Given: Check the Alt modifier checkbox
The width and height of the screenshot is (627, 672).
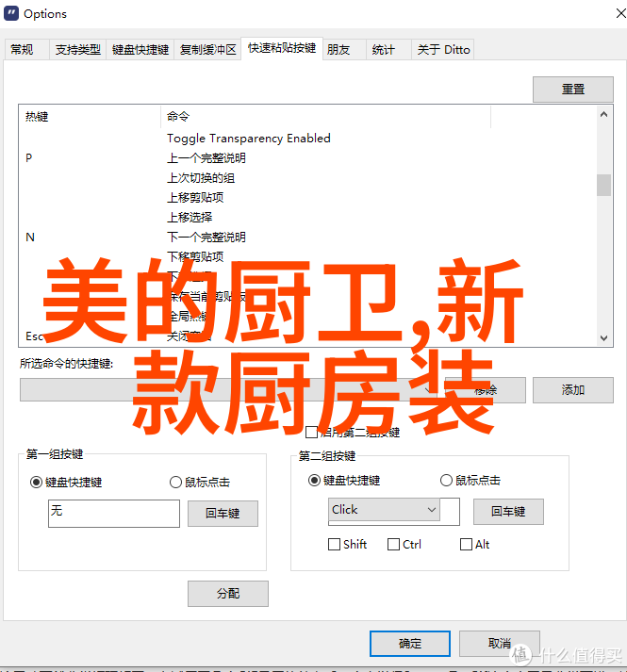Looking at the screenshot, I should 466,544.
